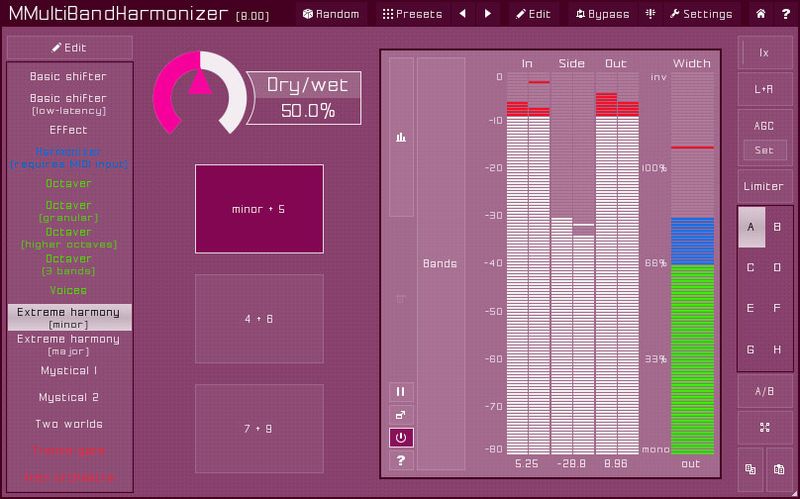Viewport: 800px width, 499px height.
Task: Select preset slot C
Action: coord(752,267)
